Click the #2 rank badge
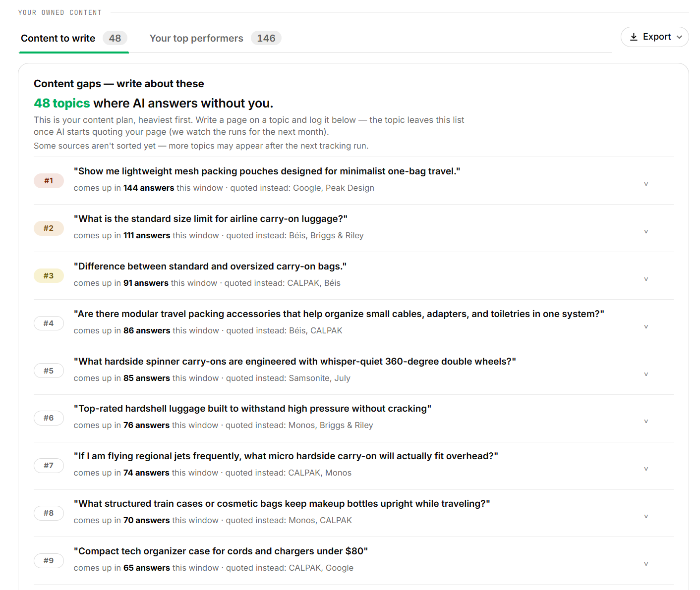Screen dimensions: 700x590 [49, 228]
